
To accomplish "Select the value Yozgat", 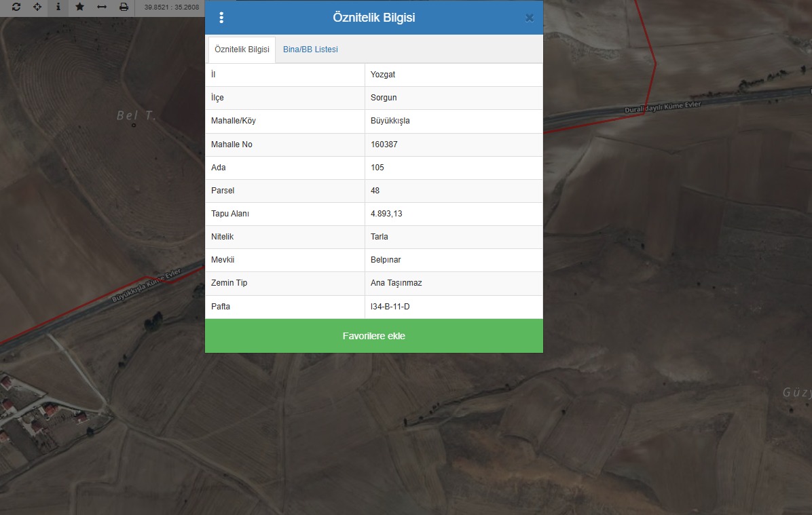I will [383, 75].
